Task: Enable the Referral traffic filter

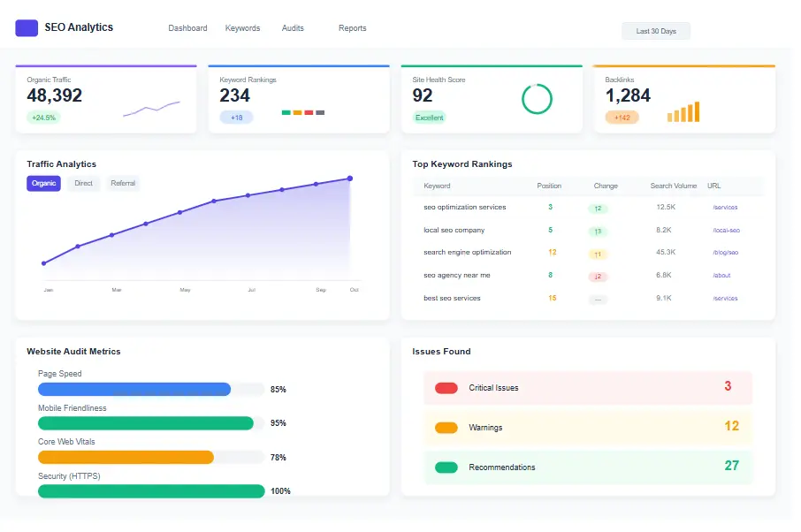Action: coord(123,183)
